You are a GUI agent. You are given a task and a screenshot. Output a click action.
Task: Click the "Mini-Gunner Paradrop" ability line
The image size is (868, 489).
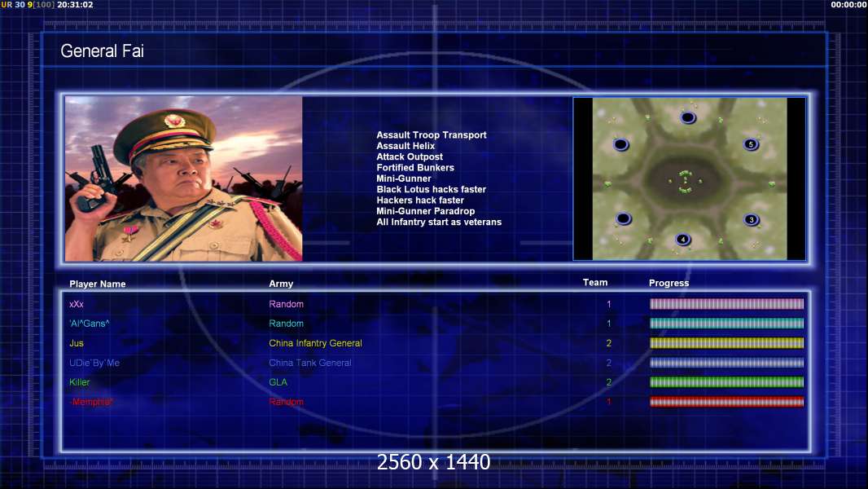[425, 211]
